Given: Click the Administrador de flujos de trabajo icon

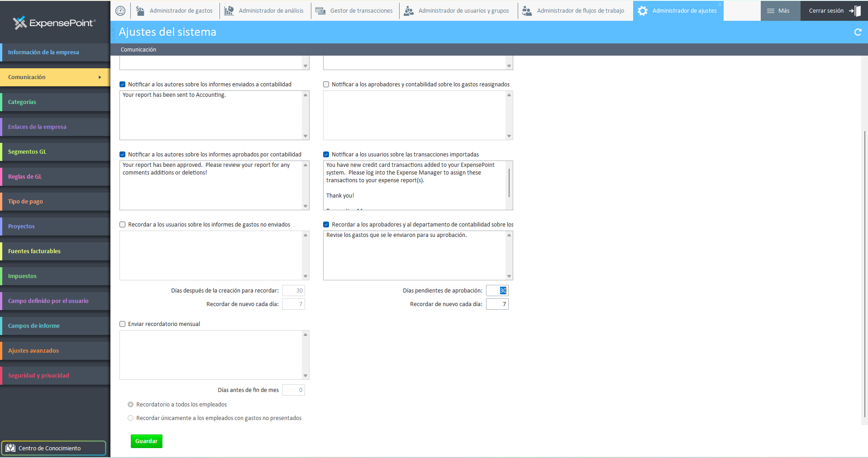Looking at the screenshot, I should tap(527, 11).
